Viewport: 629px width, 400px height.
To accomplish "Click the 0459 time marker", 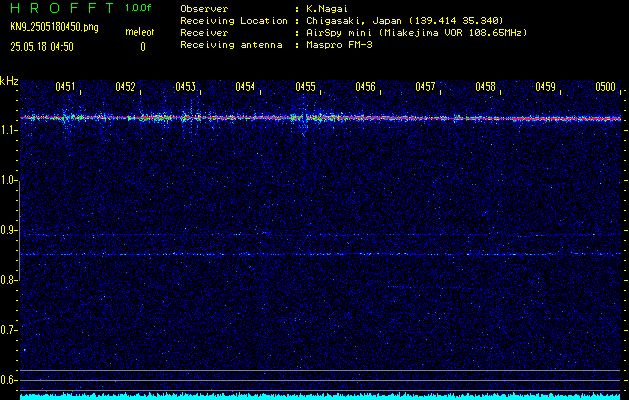I will (x=546, y=86).
